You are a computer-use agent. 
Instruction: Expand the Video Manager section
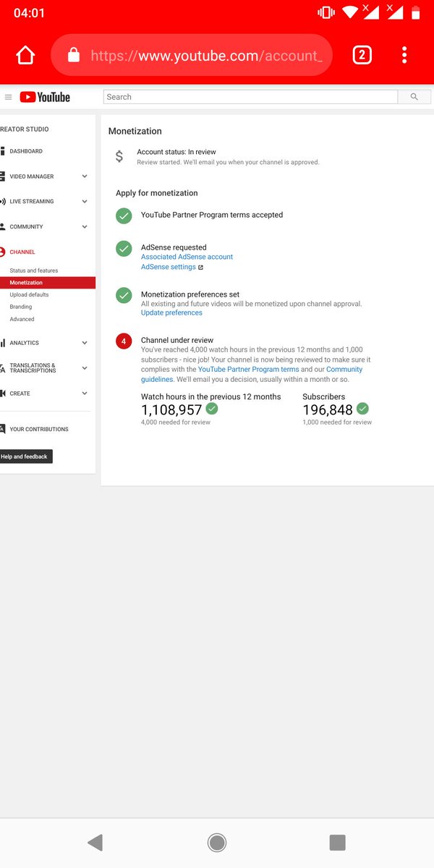(x=85, y=176)
